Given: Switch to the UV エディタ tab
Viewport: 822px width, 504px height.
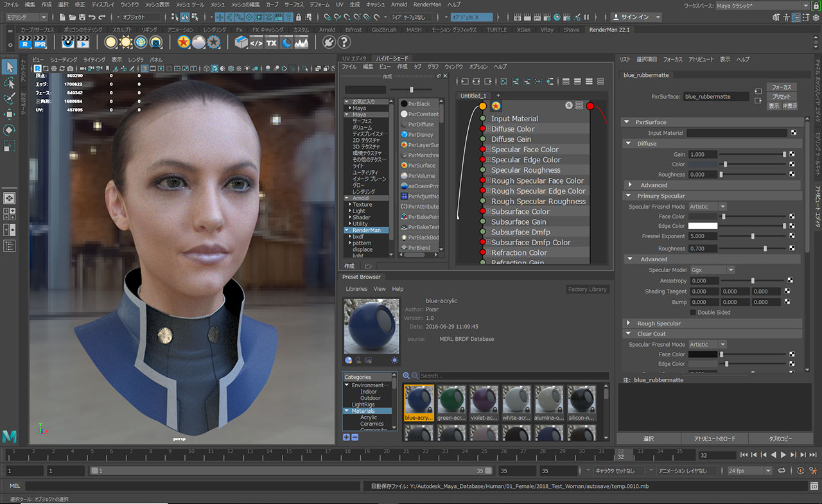Looking at the screenshot, I should pos(354,58).
